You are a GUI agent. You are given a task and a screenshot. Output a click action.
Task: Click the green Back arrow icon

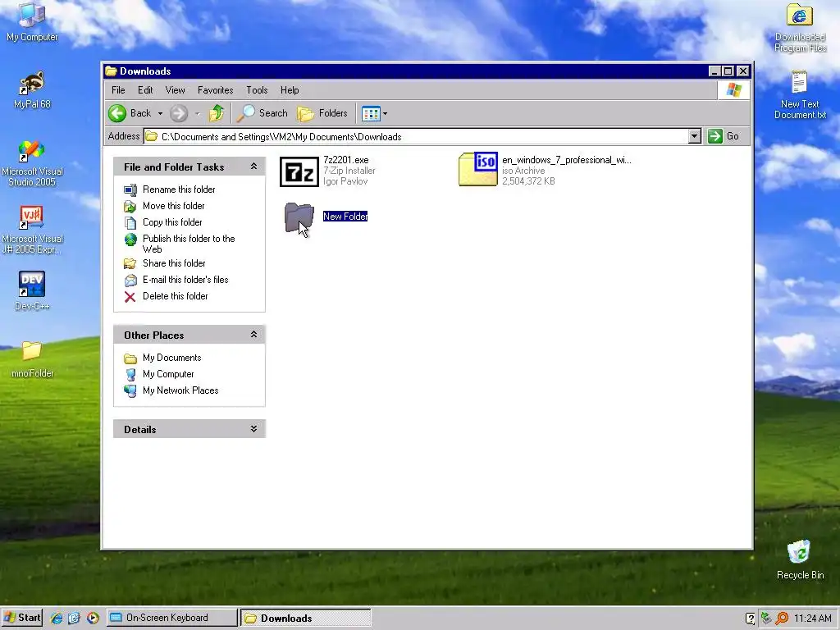[117, 113]
